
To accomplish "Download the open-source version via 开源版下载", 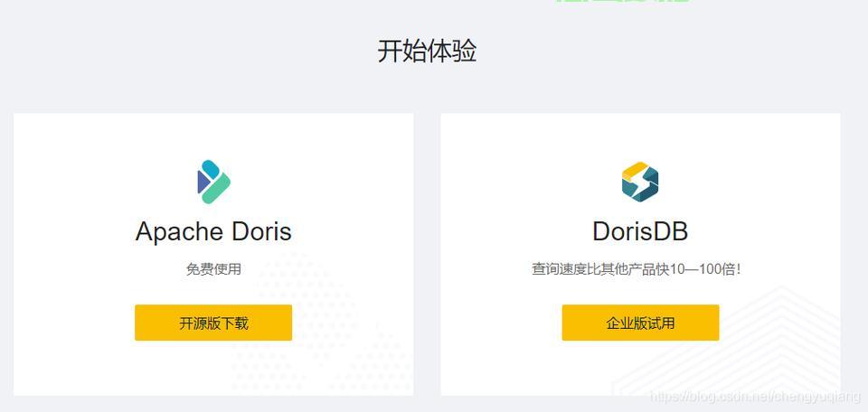I will coord(213,323).
